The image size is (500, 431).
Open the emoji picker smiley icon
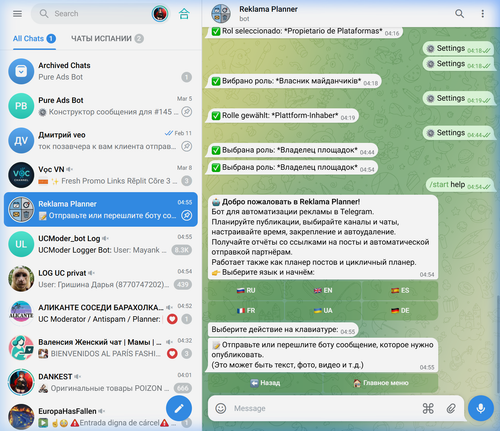pos(221,408)
